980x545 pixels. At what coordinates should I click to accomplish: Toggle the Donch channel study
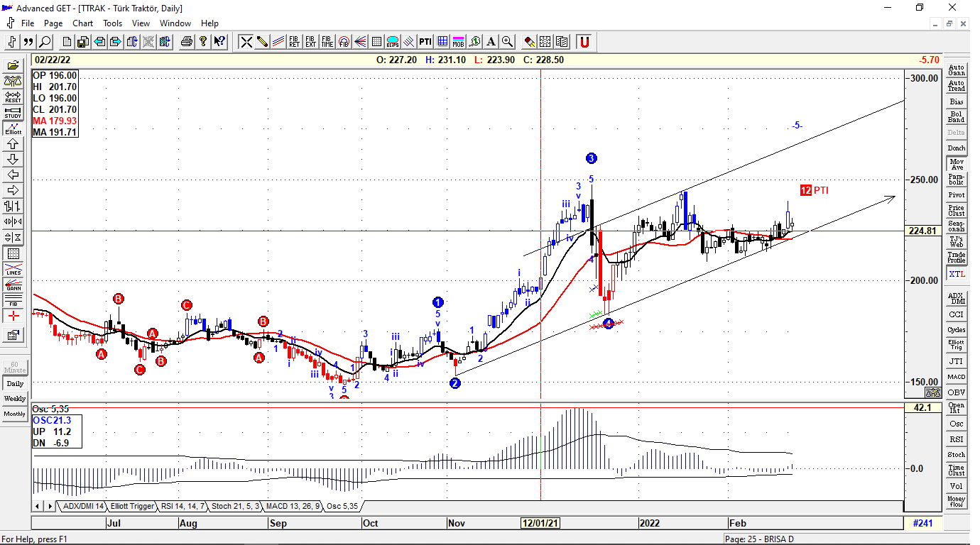pos(957,148)
